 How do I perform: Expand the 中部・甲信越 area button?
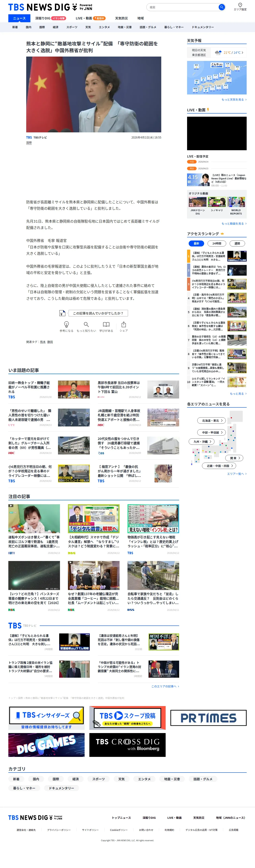[x=212, y=432]
